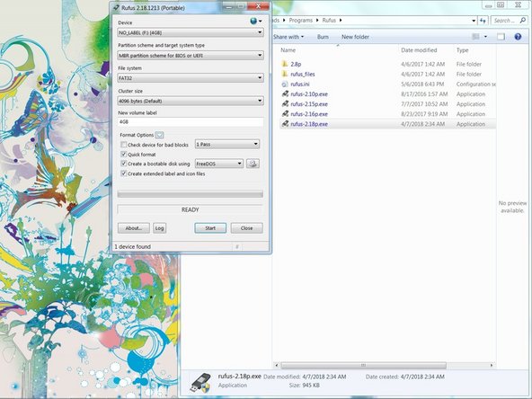Image resolution: width=532 pixels, height=399 pixels.
Task: Enable Check device for bad blocks
Action: 124,145
